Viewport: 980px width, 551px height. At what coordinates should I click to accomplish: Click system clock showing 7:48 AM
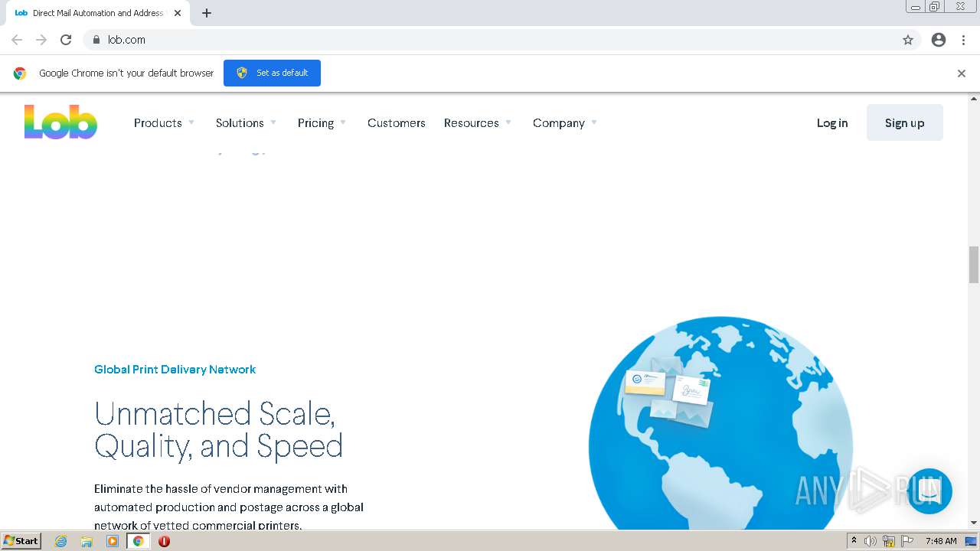click(941, 541)
